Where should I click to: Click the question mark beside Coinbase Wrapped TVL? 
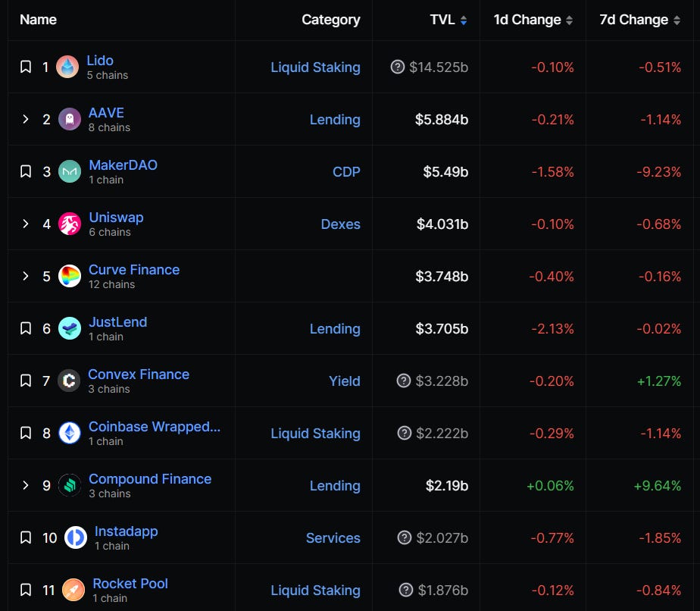pos(404,433)
